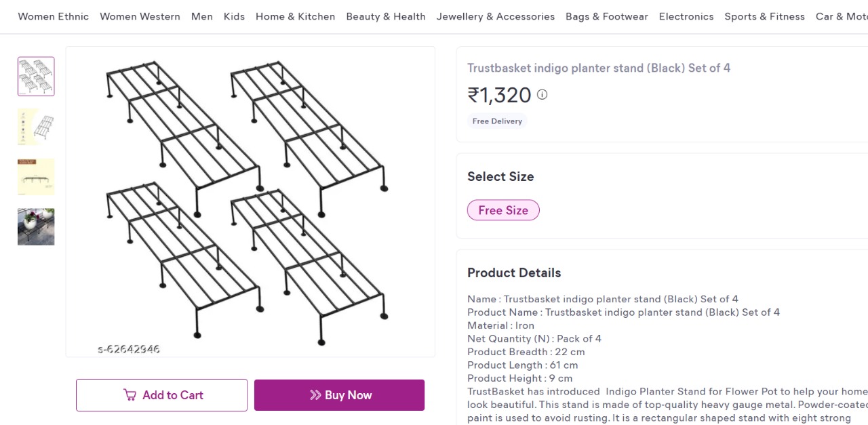
Task: Choose the Free Size option
Action: pos(503,210)
